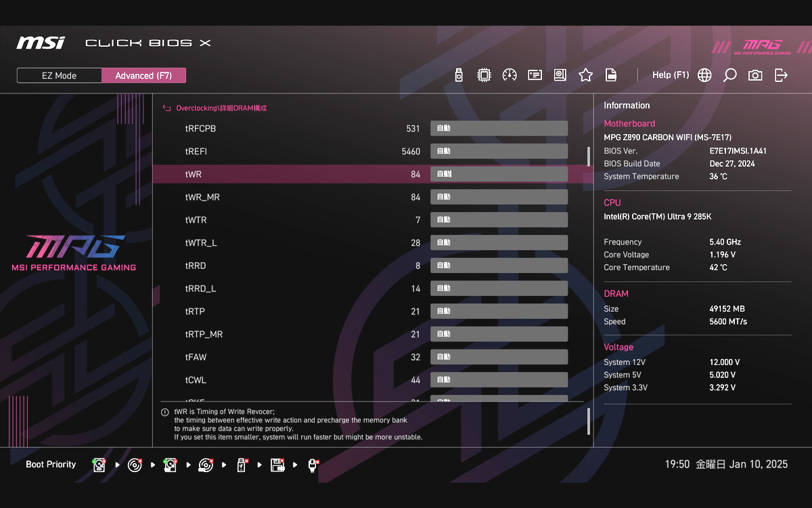Select the tWTR row label
812x508 pixels.
[x=196, y=220]
